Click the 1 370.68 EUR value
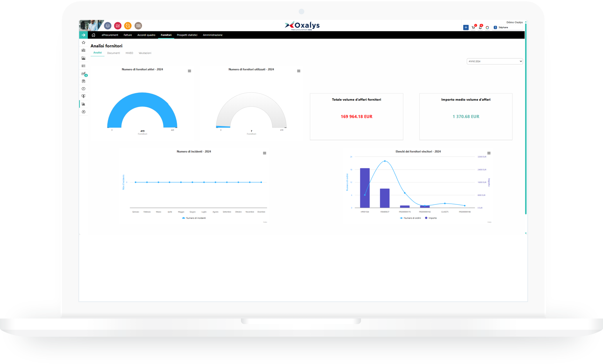The width and height of the screenshot is (603, 364). point(466,117)
